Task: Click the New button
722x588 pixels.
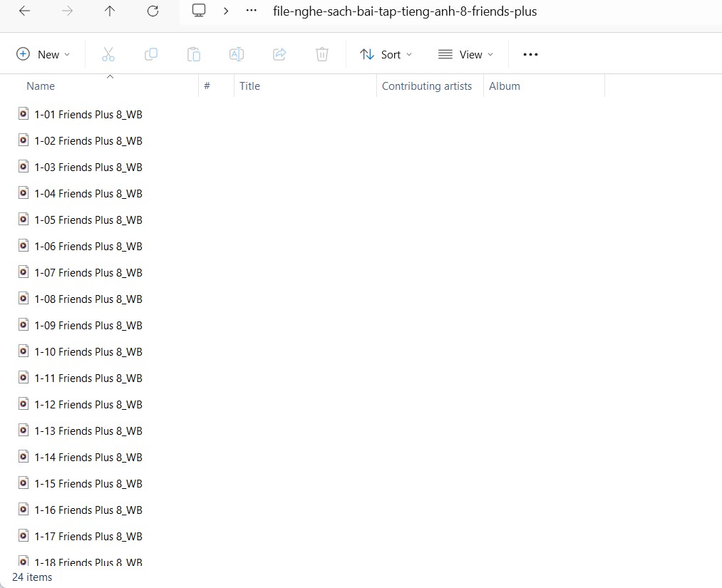Action: (43, 54)
